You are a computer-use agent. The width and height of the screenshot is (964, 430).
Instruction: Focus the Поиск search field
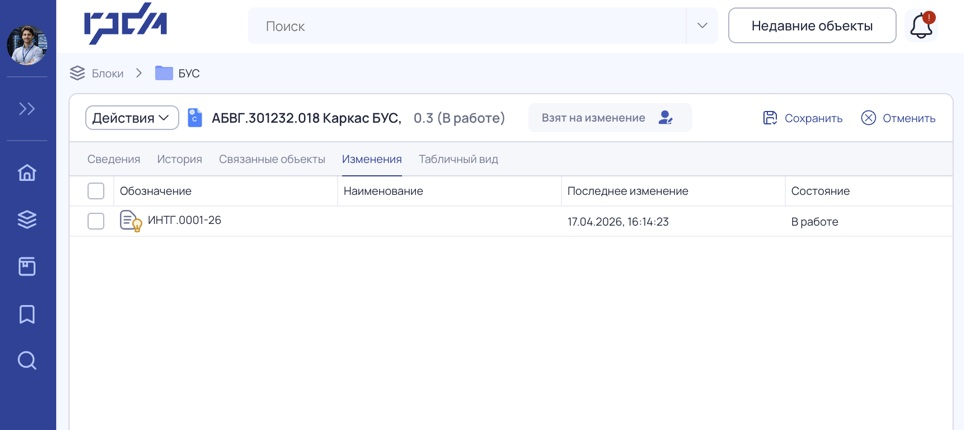pyautogui.click(x=467, y=26)
